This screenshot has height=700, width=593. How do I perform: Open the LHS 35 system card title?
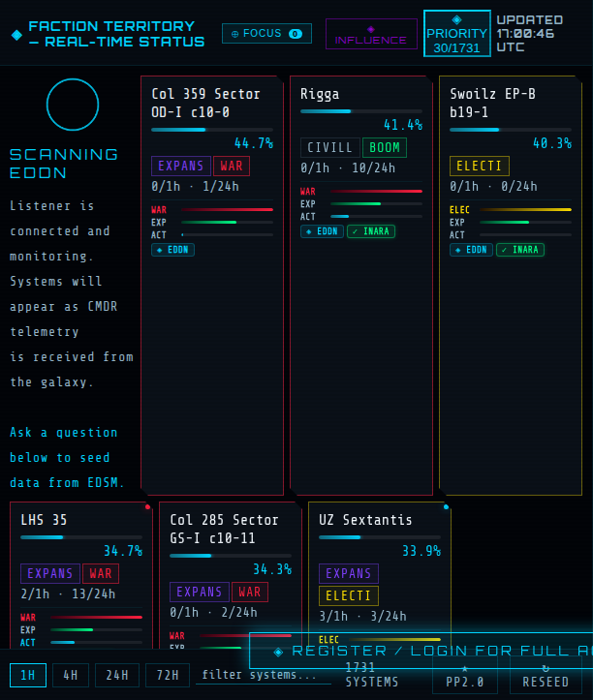point(44,520)
